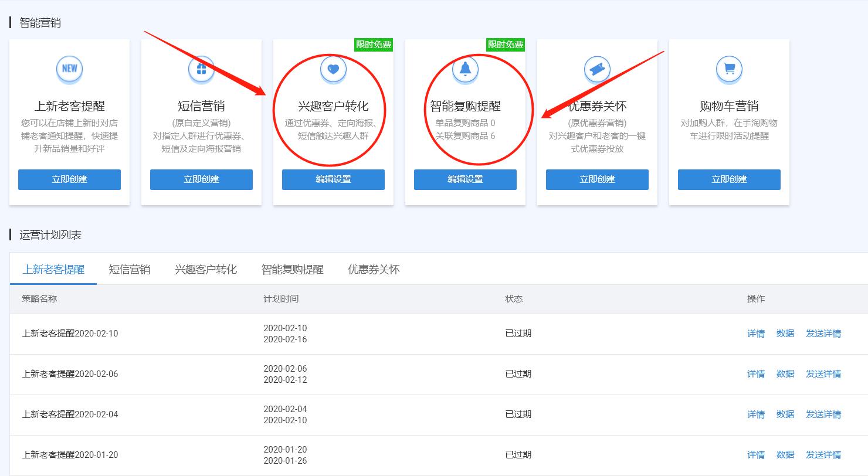868x476 pixels.
Task: Click the 限时免费 badge on 兴趣客户转化 card
Action: coord(374,45)
